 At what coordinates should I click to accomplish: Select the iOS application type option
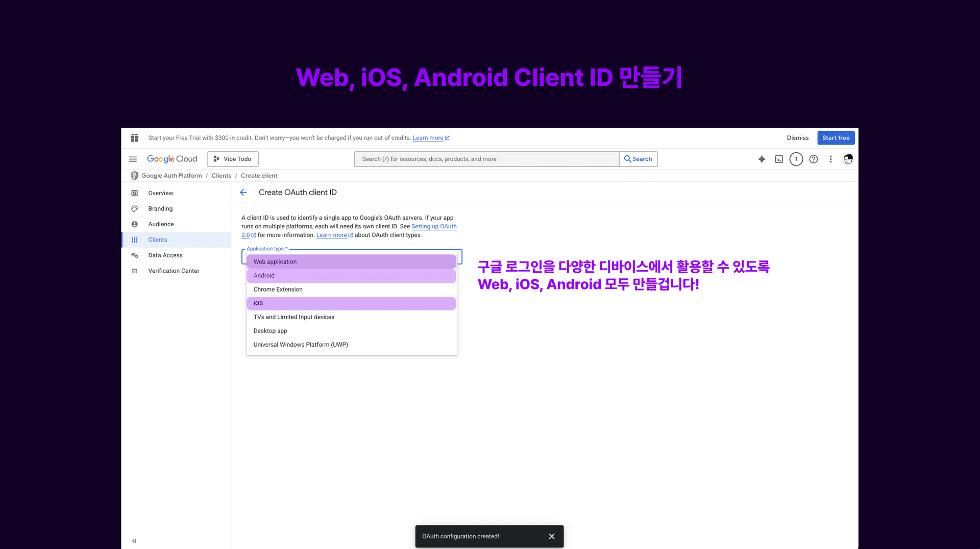[x=351, y=303]
